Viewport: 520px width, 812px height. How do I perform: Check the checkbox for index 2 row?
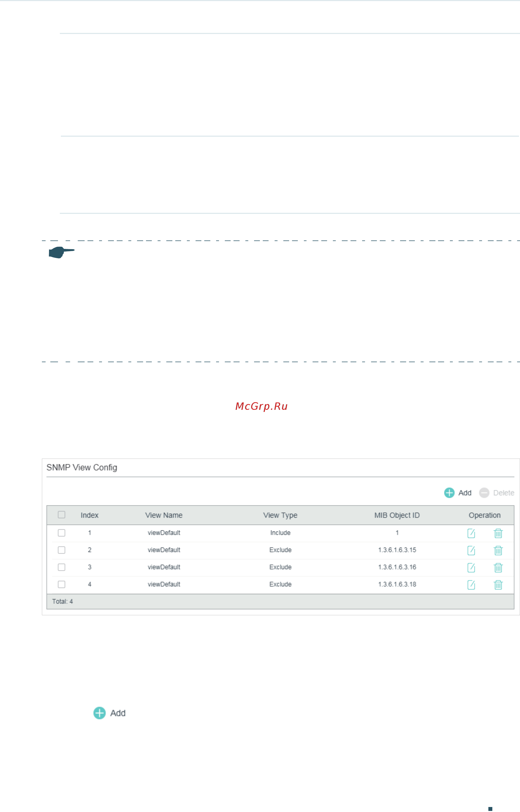[x=61, y=550]
